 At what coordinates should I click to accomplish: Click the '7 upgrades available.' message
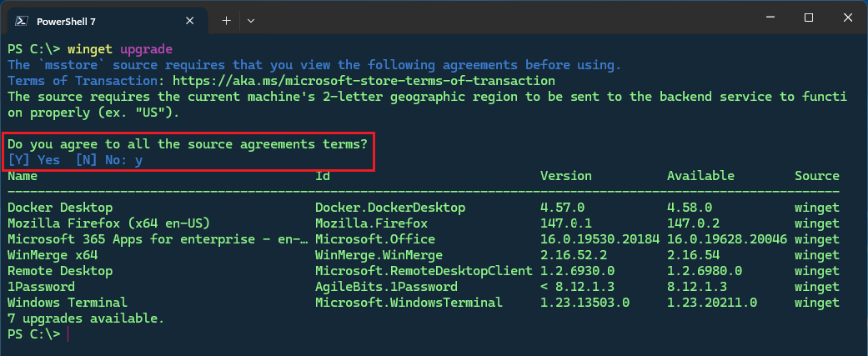pos(86,318)
